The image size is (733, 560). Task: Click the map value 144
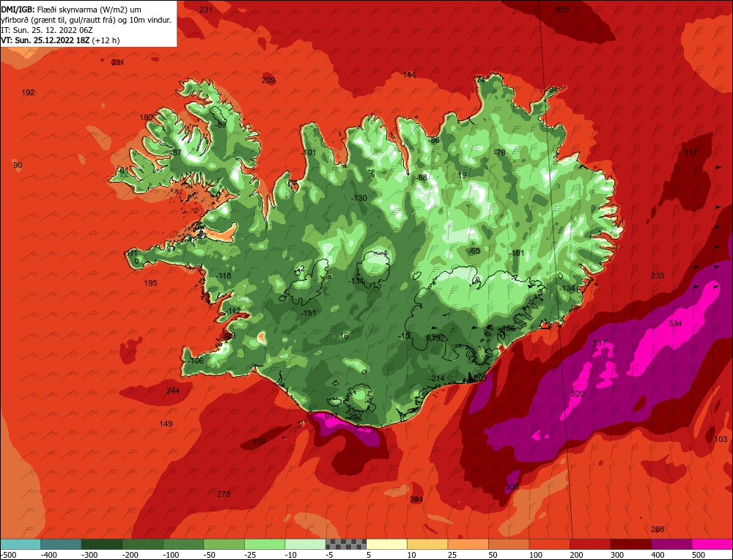(409, 75)
